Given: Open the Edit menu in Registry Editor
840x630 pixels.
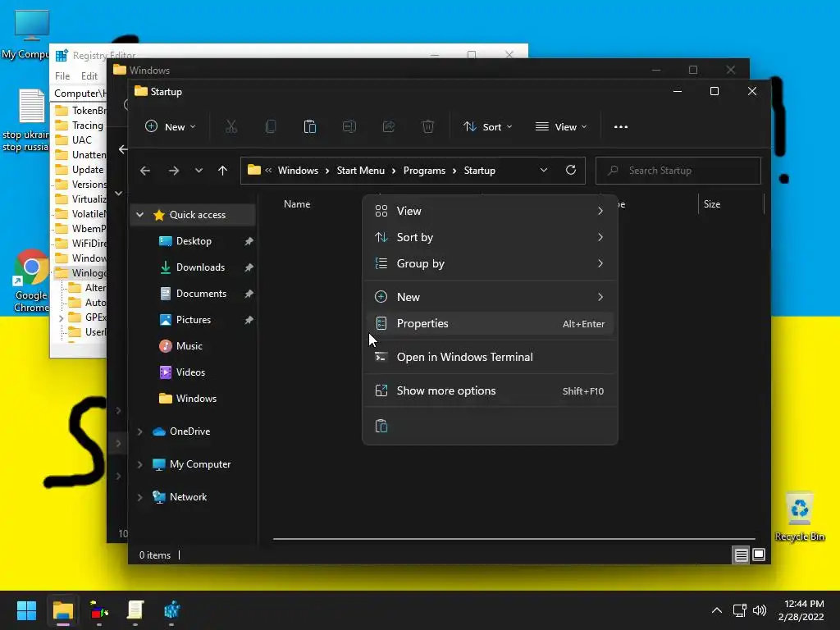Looking at the screenshot, I should 89,76.
